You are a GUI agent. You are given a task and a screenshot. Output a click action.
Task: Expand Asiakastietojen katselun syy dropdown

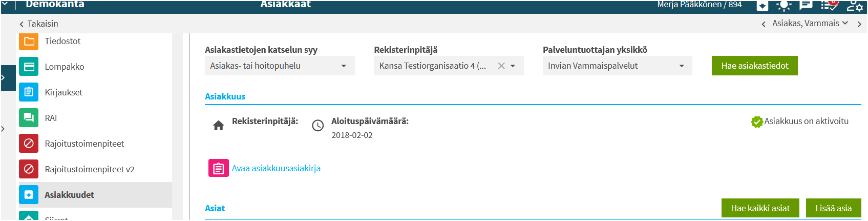click(x=280, y=66)
